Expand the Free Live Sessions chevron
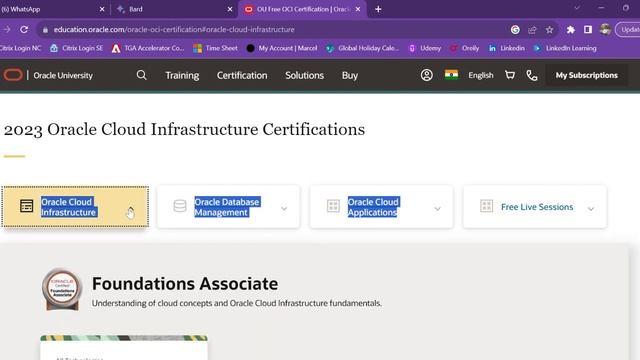Viewport: 640px width, 360px height. (591, 209)
